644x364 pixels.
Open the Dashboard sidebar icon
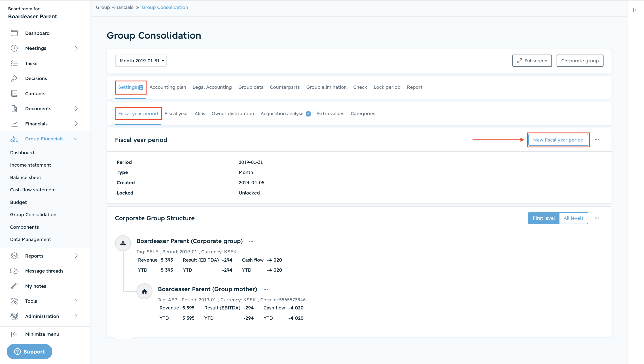pos(14,33)
